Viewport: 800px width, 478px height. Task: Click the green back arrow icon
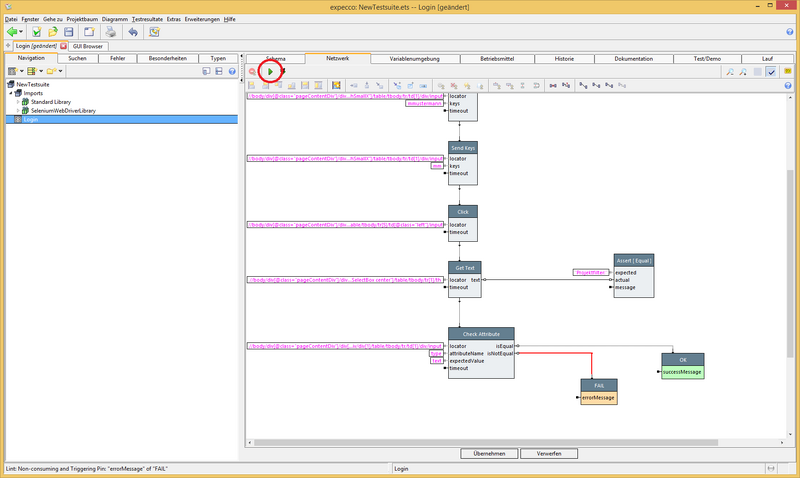point(12,32)
